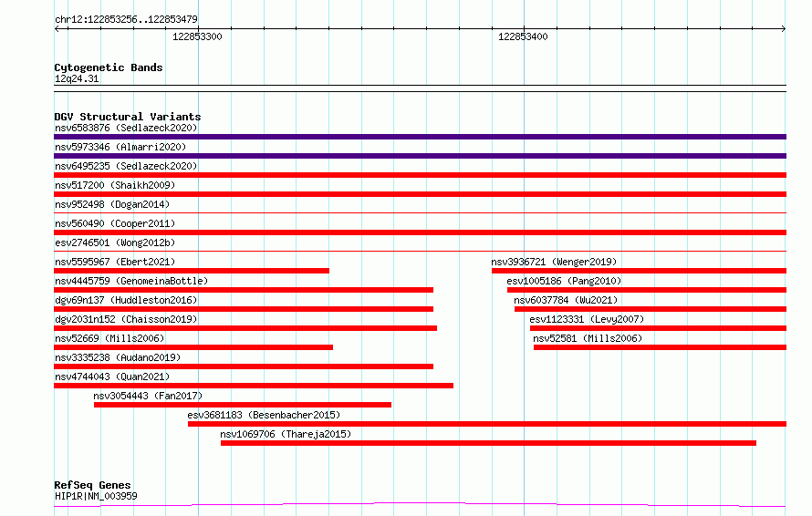Open nsv4744043 (Quan2021) variant
Image resolution: width=812 pixels, height=516 pixels.
click(x=112, y=377)
